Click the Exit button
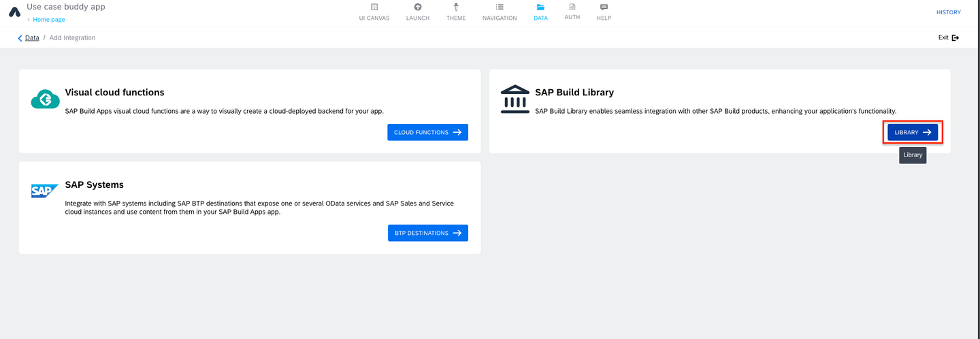The width and height of the screenshot is (980, 339). (949, 37)
